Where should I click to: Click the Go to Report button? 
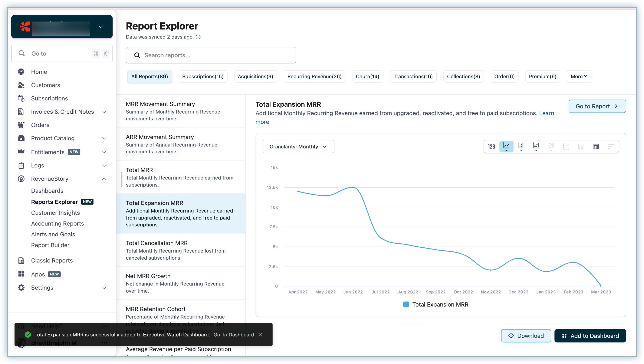[597, 106]
